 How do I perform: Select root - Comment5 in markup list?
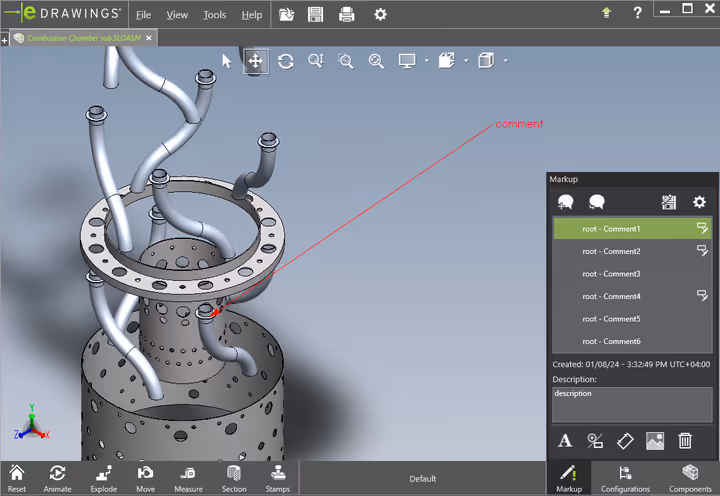point(632,319)
